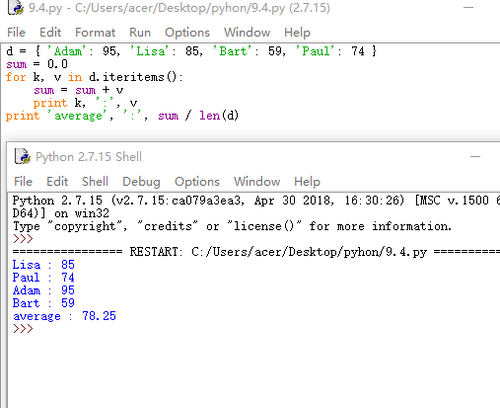Open the Window menu in the Python Shell window
This screenshot has height=408, width=500.
[257, 182]
